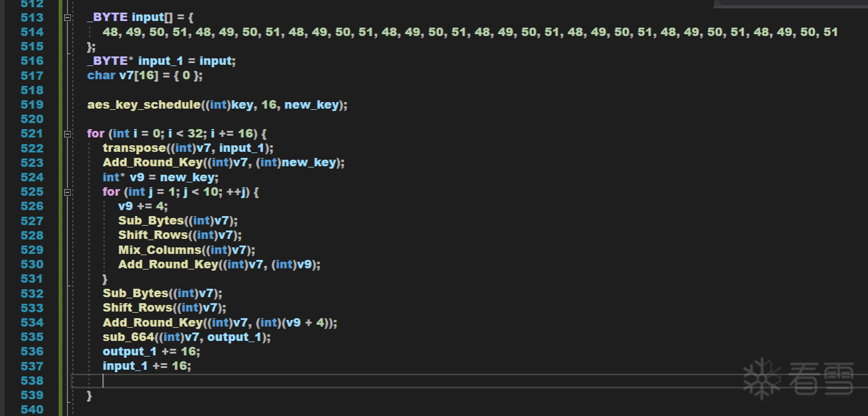The image size is (868, 416).
Task: Click Shift_Rows call on line 533
Action: pos(137,308)
